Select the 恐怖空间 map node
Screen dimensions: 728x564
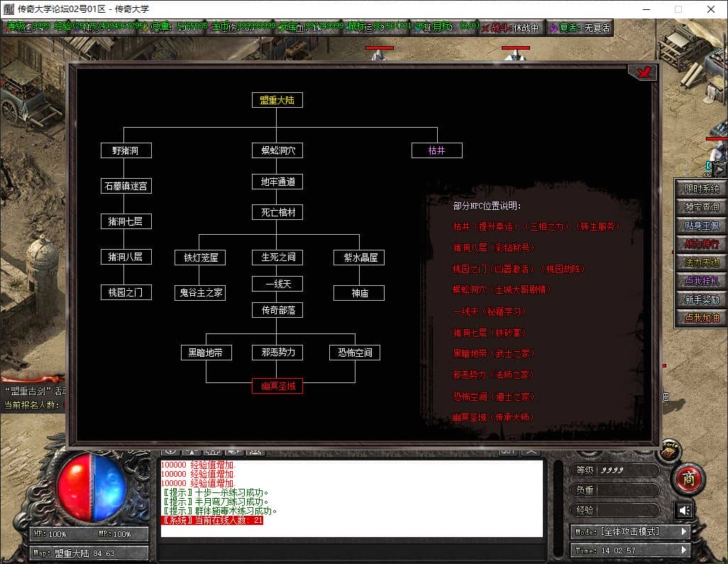click(x=354, y=353)
